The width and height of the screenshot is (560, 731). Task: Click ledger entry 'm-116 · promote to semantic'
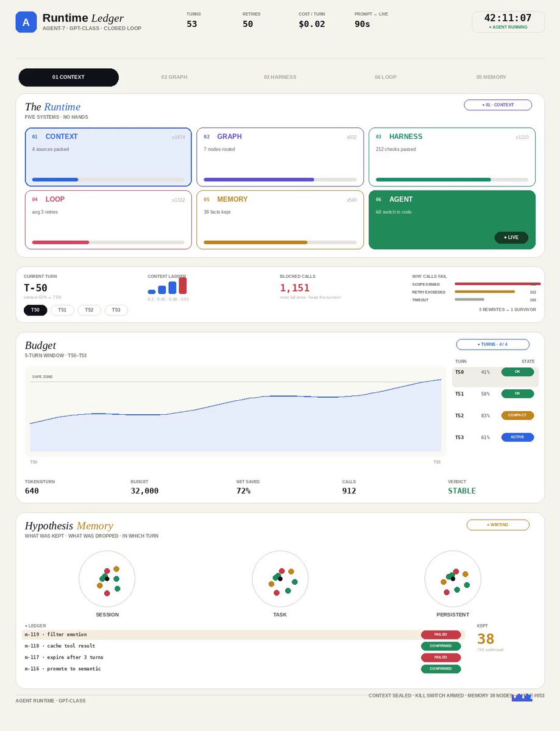tap(243, 669)
